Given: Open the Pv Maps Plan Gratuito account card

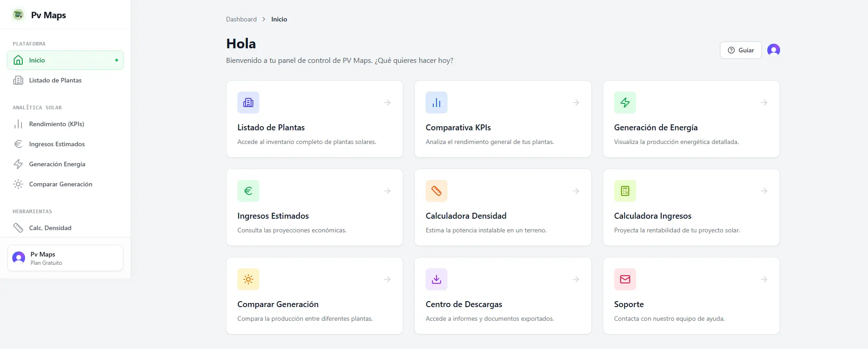Looking at the screenshot, I should 65,258.
